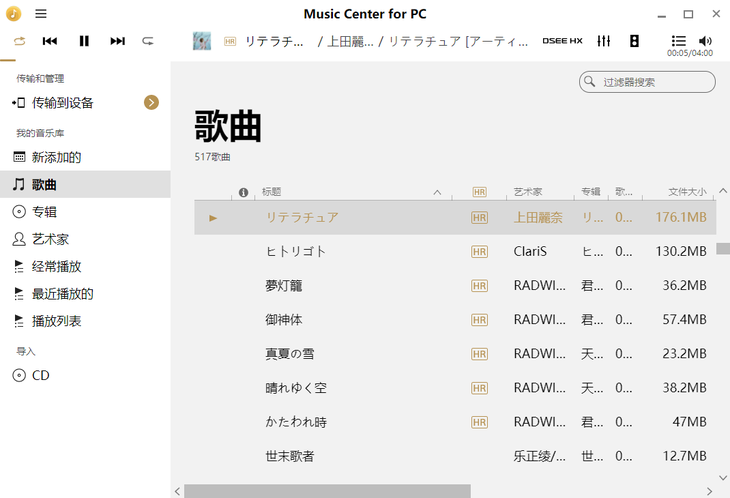The image size is (730, 498).
Task: Skip to next track
Action: click(117, 41)
